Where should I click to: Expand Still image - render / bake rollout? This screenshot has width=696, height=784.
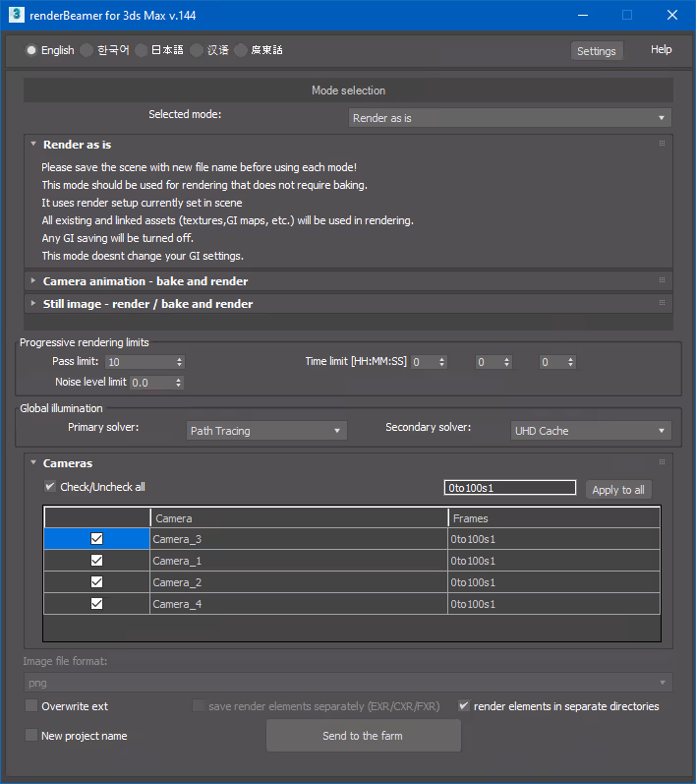click(x=33, y=303)
